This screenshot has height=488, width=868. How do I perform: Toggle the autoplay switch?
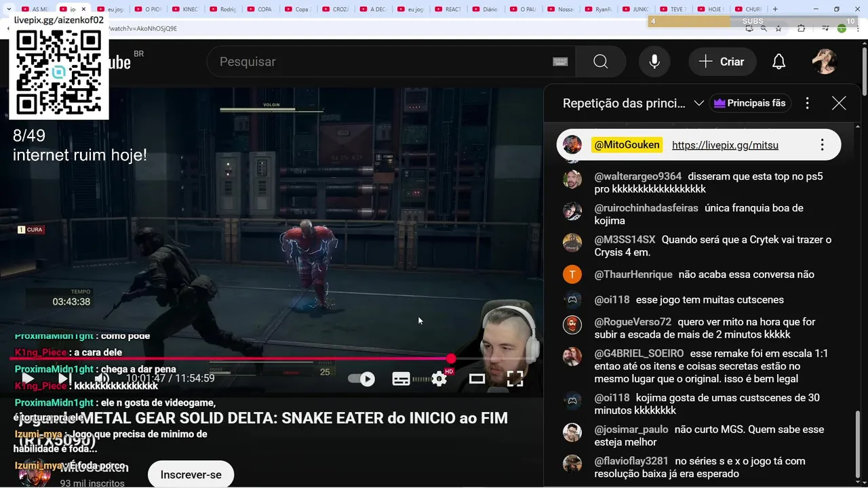(x=361, y=379)
